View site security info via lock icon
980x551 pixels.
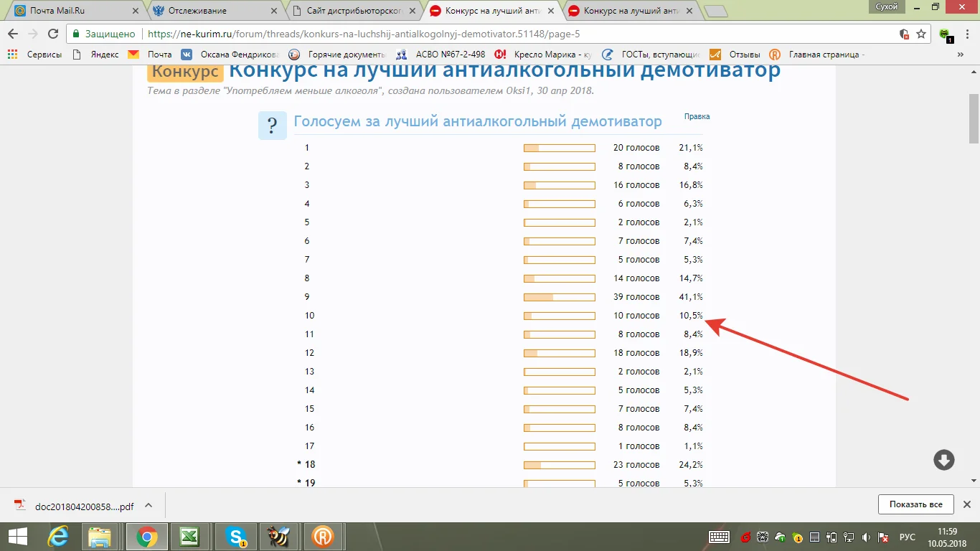click(77, 34)
